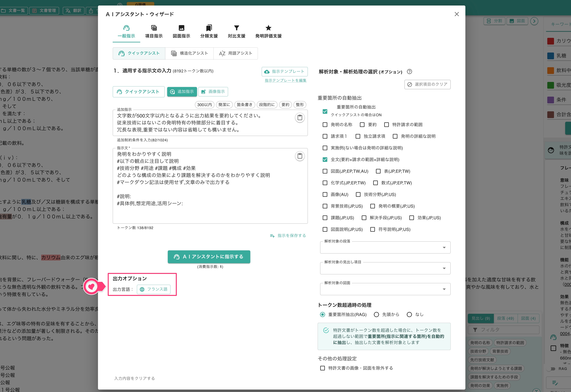
Task: Apply the 整形 chip
Action: tap(300, 105)
